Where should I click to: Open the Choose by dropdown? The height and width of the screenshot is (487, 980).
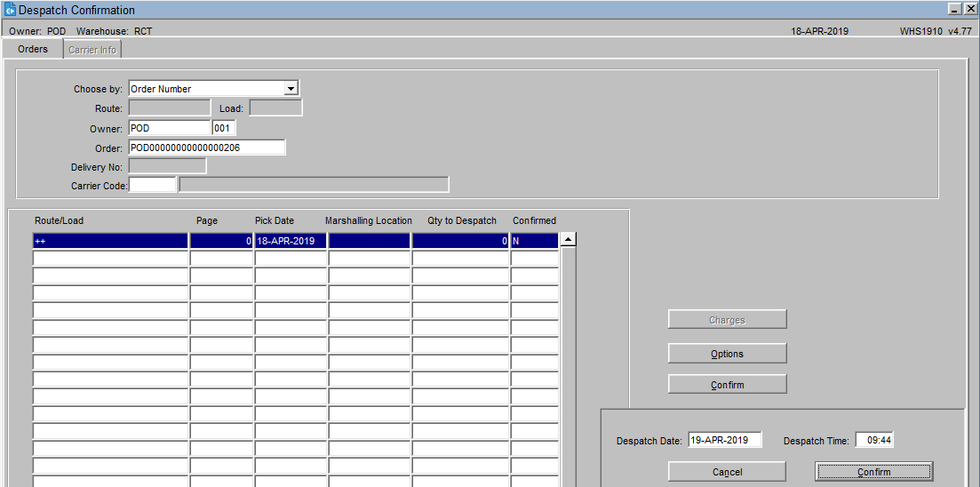pos(290,89)
